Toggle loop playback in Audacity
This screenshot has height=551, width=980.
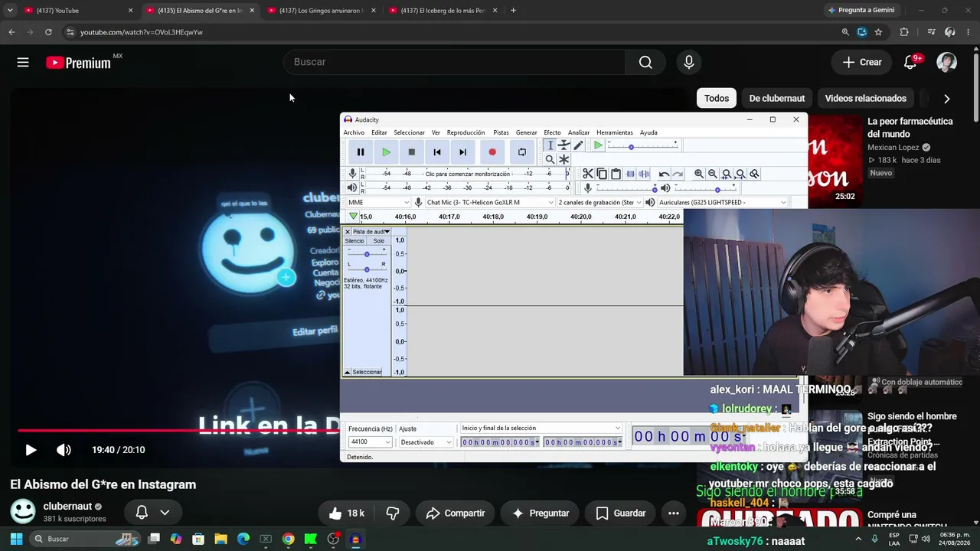point(522,152)
